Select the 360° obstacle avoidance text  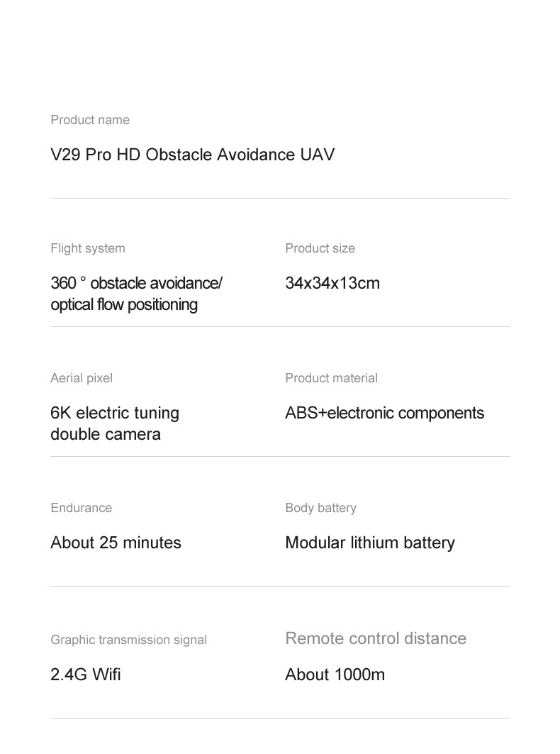(136, 283)
